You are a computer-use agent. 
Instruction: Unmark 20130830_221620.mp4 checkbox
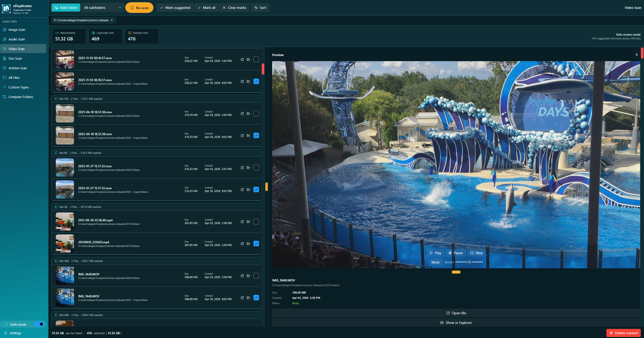[256, 244]
